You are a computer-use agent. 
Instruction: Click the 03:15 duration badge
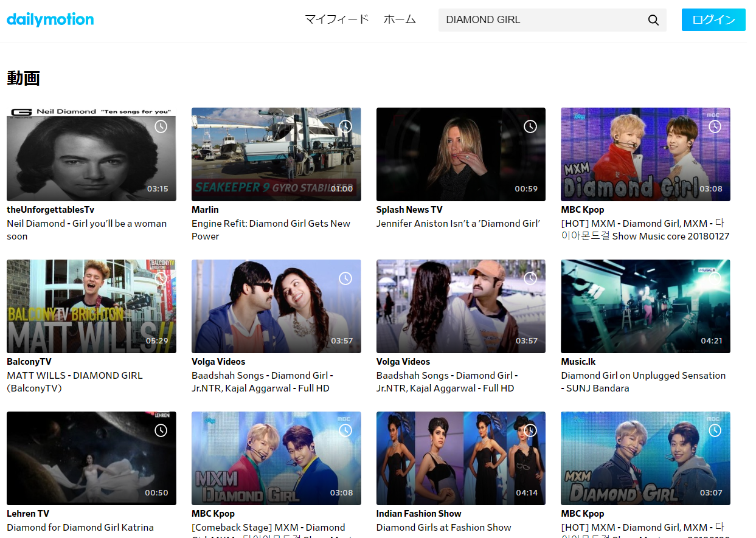click(158, 189)
